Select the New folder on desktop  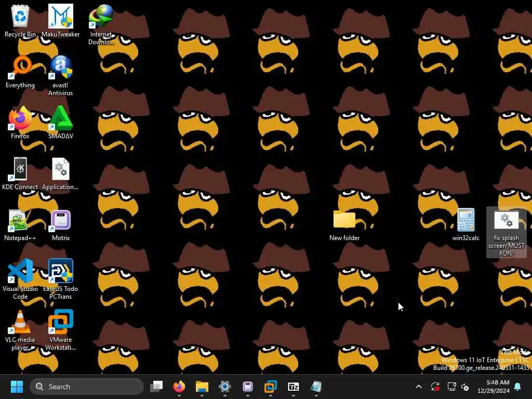(344, 224)
